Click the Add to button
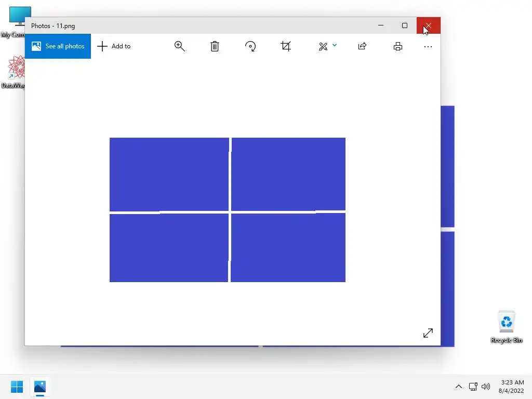 [114, 46]
